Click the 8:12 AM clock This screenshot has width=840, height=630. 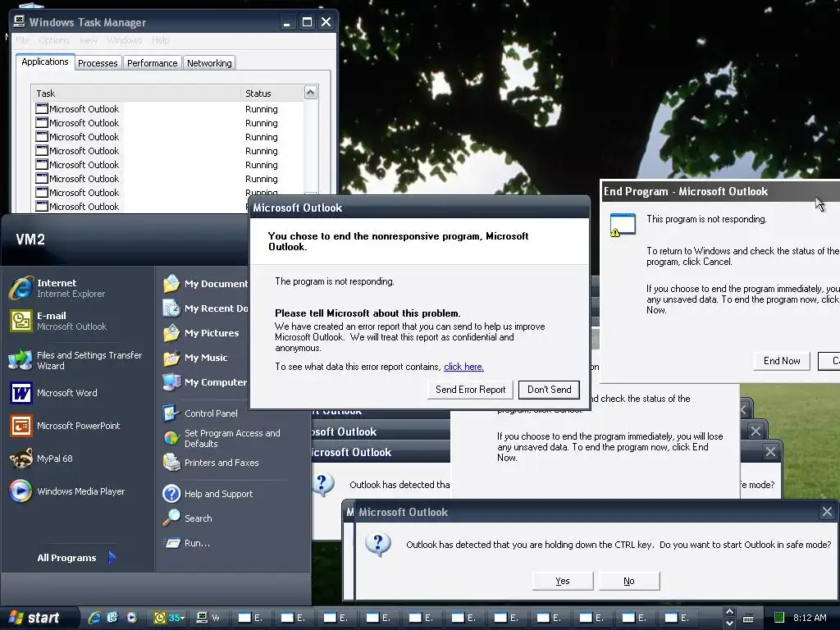[810, 618]
